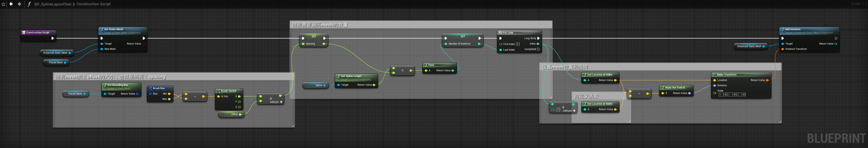This screenshot has height=148, width=868.
Task: Click the favorite star icon in breadcrumb bar
Action: click(x=3, y=4)
